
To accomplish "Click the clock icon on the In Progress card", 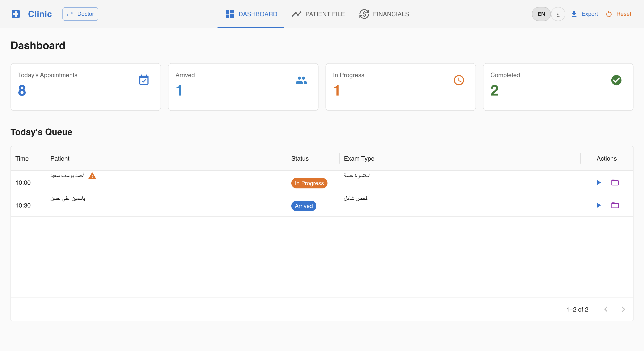I will [x=459, y=80].
